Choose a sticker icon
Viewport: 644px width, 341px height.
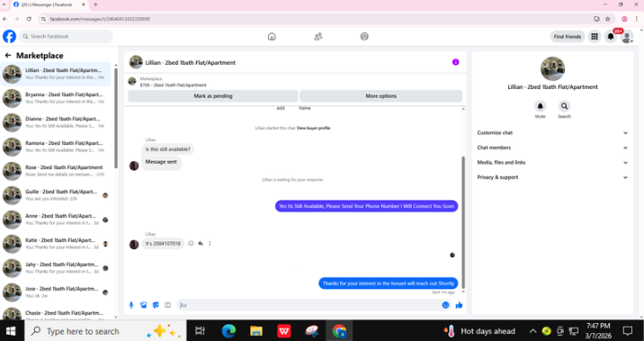click(156, 305)
